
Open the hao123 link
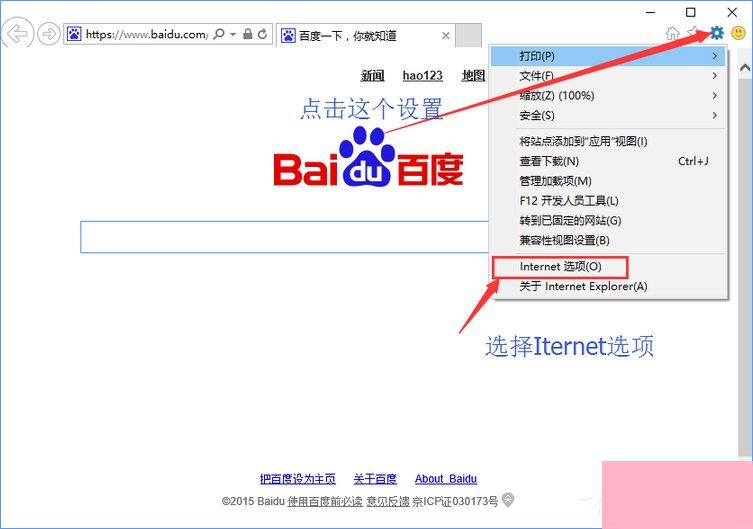point(422,75)
